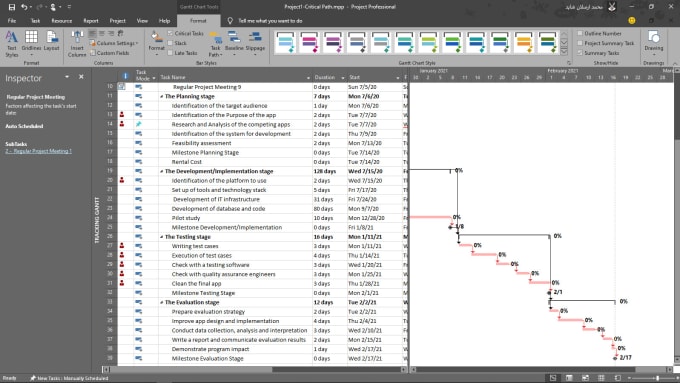Image resolution: width=680 pixels, height=383 pixels.
Task: Open Duration column filter dropdown
Action: (343, 78)
